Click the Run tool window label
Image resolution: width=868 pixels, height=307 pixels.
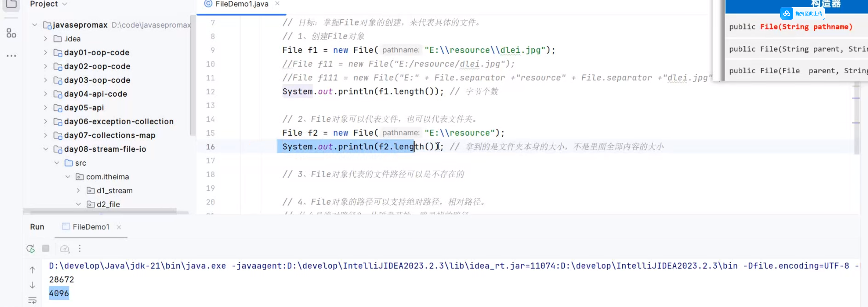[37, 227]
